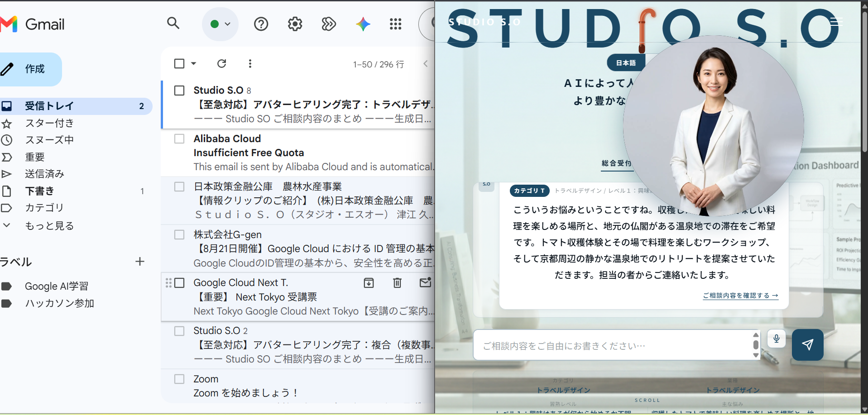Open the Gmail support help icon

pos(261,24)
